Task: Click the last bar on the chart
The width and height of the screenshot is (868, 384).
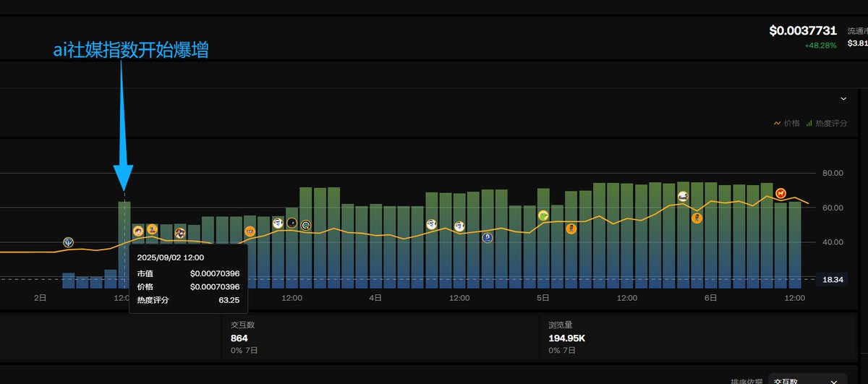Action: coord(795,245)
